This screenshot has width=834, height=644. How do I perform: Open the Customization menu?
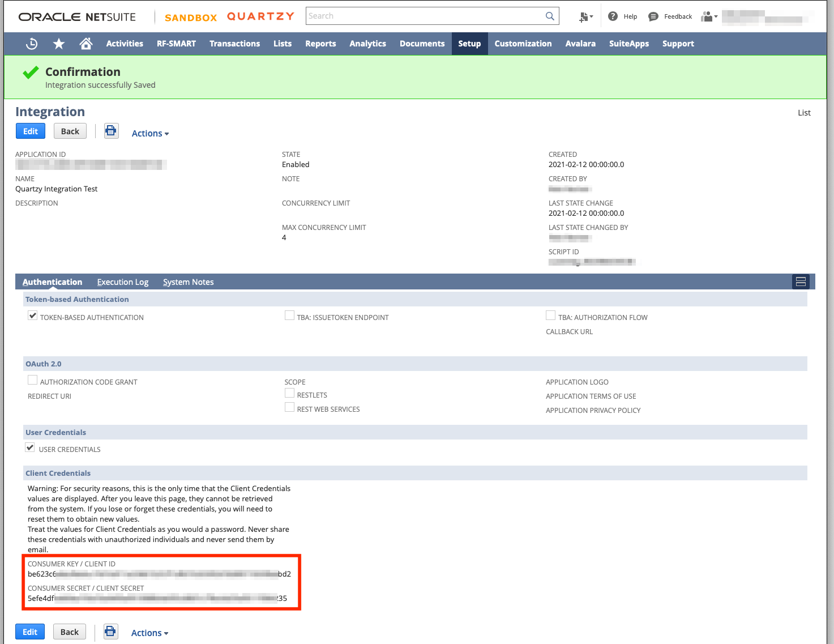(x=523, y=44)
